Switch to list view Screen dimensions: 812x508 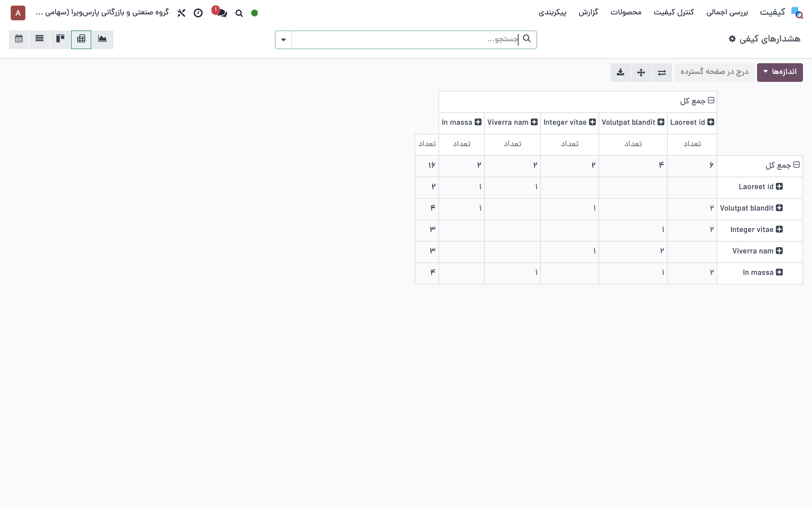39,39
